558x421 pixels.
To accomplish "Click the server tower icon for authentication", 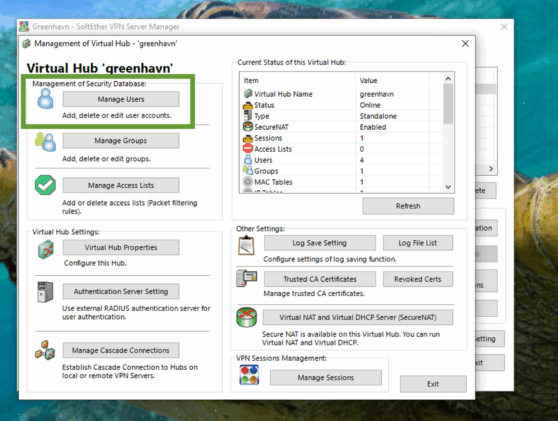I will 45,292.
